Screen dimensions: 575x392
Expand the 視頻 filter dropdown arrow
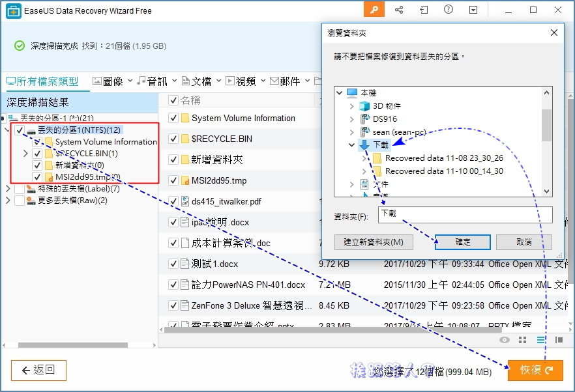263,81
